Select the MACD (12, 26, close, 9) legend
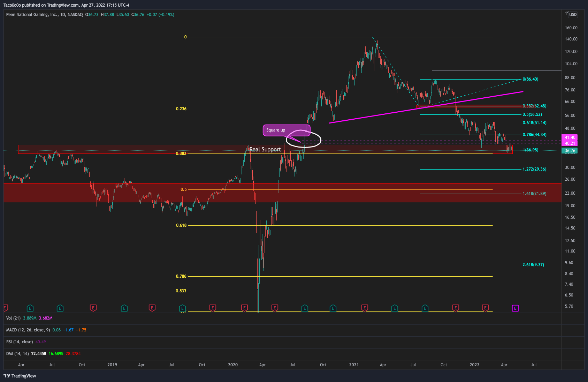588x382 pixels. pyautogui.click(x=28, y=330)
